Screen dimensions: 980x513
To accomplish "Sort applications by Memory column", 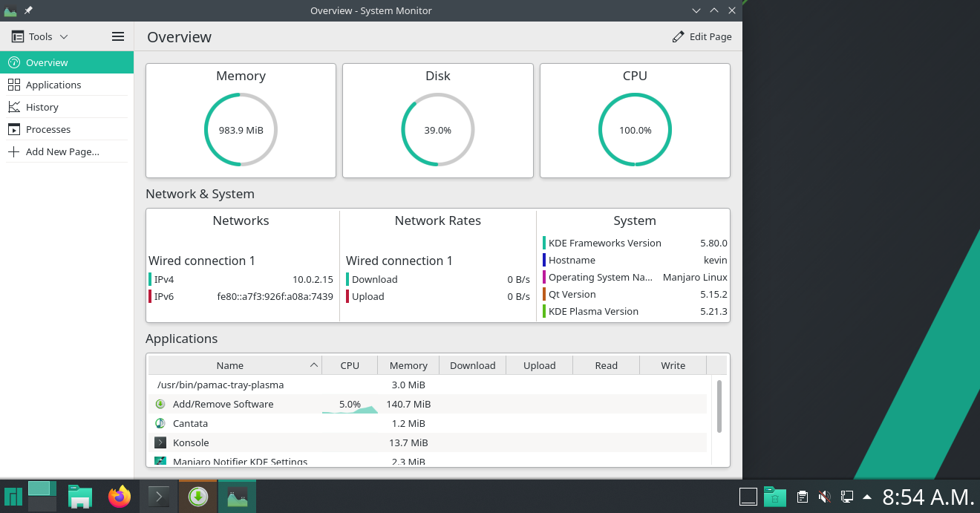I will click(408, 365).
